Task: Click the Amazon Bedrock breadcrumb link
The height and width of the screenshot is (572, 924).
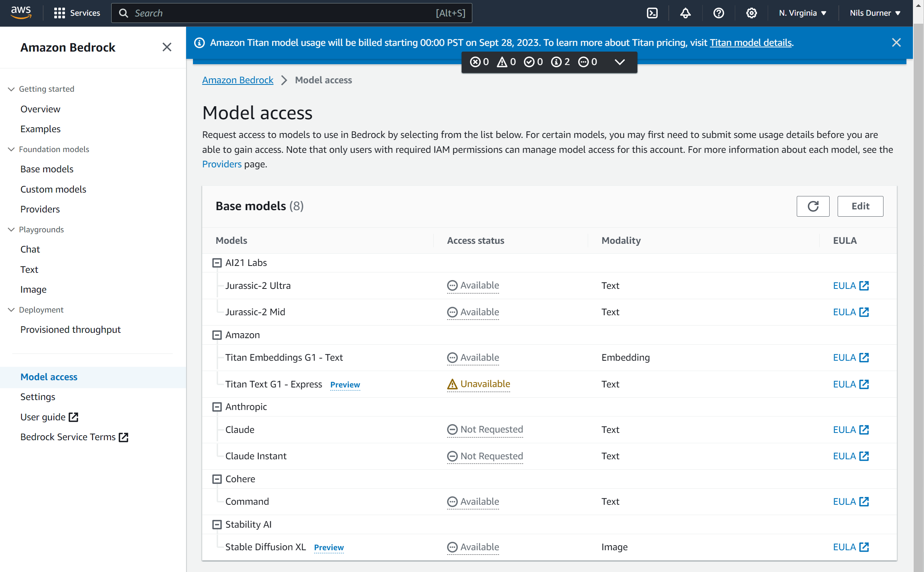Action: 238,80
